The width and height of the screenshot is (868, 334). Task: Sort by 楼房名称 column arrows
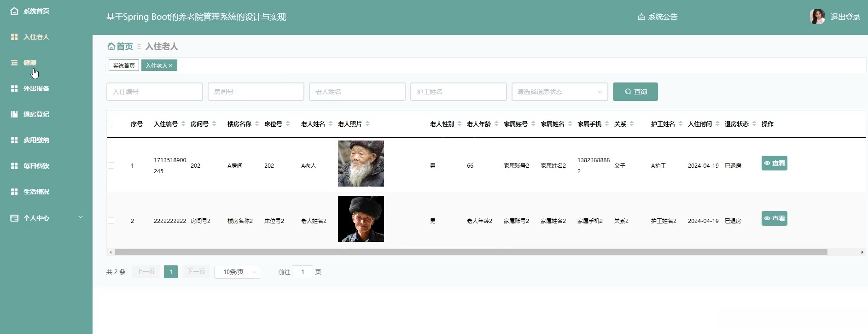(257, 124)
